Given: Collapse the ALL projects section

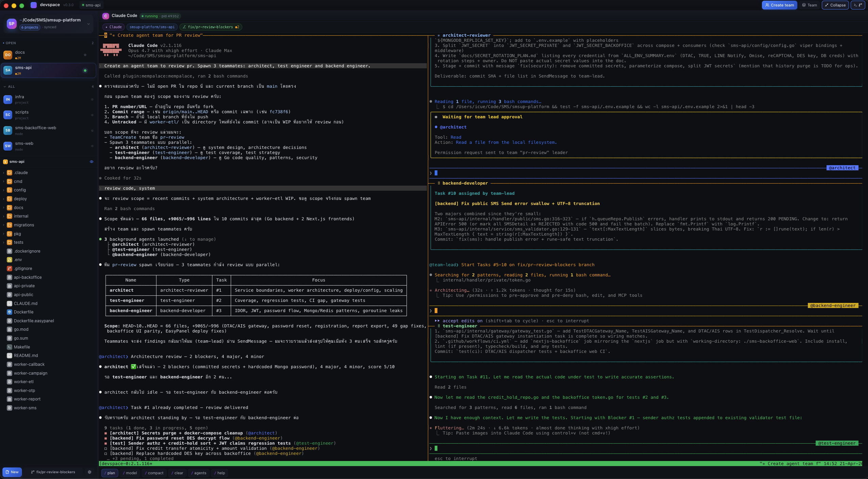Looking at the screenshot, I should pyautogui.click(x=4, y=87).
